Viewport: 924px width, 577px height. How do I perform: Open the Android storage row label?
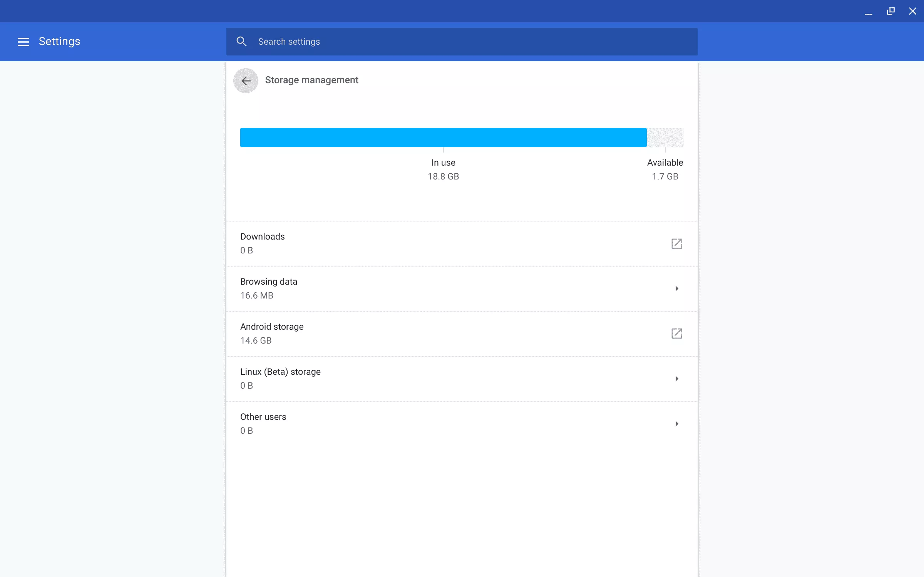(271, 327)
